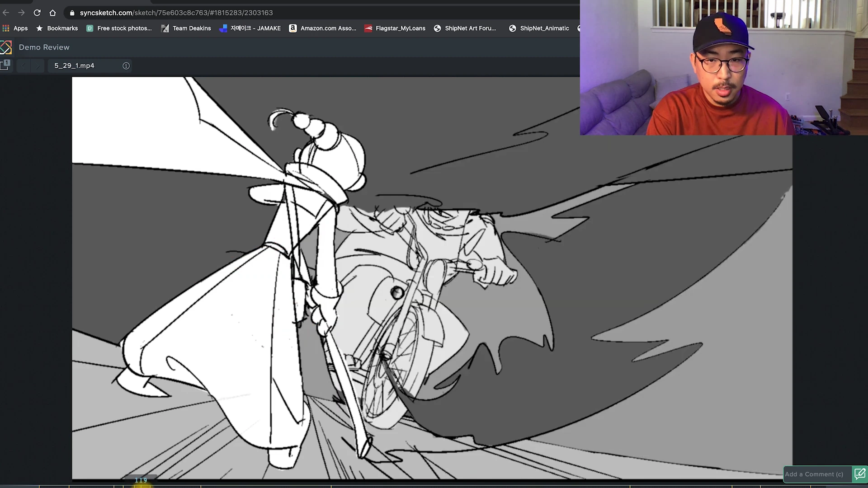Open ShipNet Art Forum bookmark
Screen dimensions: 868x488
pyautogui.click(x=465, y=28)
